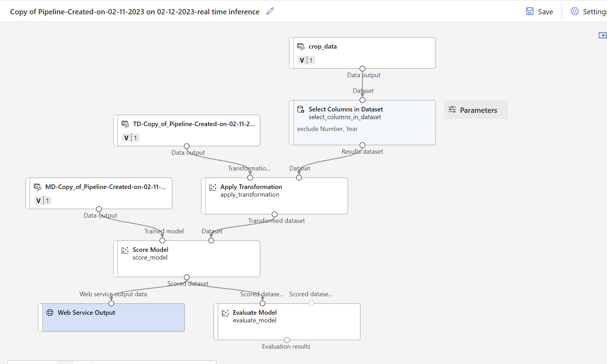Image resolution: width=607 pixels, height=364 pixels.
Task: Click the Parameters sliders icon
Action: (x=452, y=110)
